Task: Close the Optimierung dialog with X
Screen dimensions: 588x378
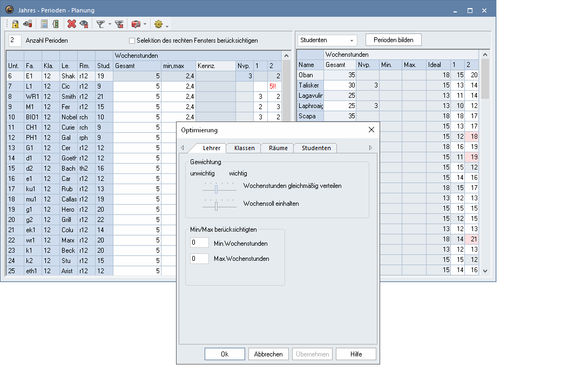Action: click(371, 130)
